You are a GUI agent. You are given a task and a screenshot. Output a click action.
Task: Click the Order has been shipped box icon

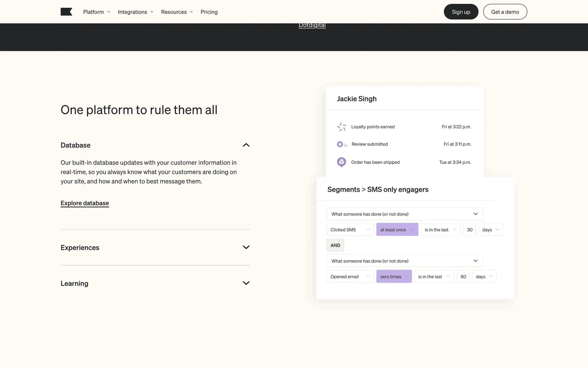click(341, 162)
